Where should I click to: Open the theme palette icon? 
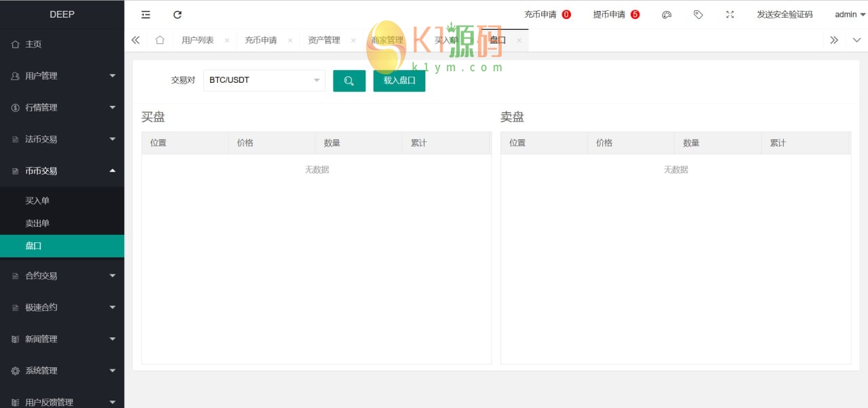coord(667,14)
